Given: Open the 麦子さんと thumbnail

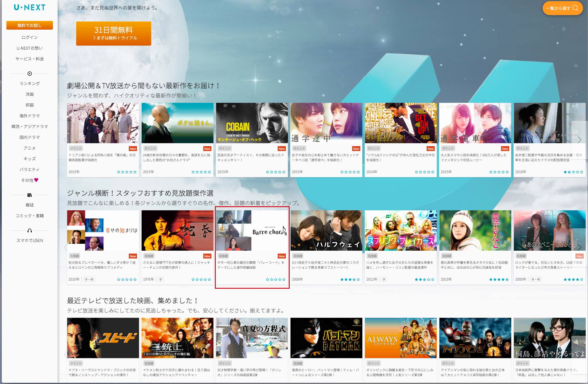Looking at the screenshot, I should (475, 230).
